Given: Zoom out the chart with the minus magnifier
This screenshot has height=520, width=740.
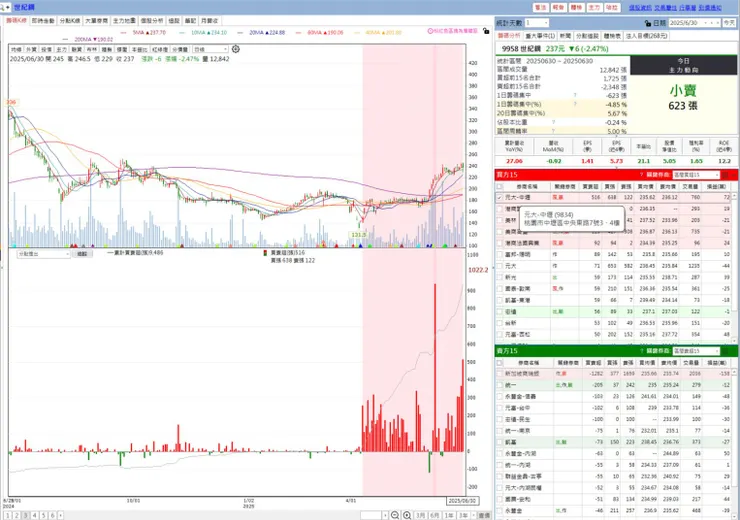Looking at the screenshot, I should (x=395, y=515).
